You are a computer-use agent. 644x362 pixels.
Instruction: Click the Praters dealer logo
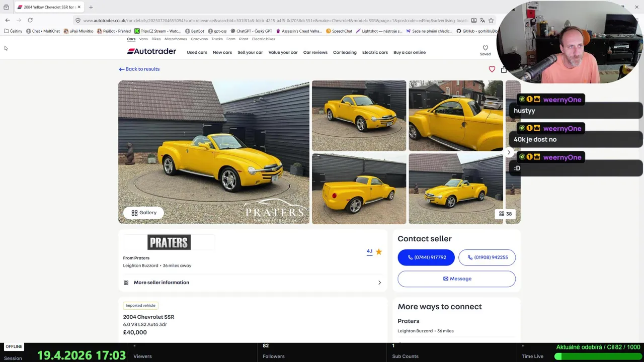(169, 242)
